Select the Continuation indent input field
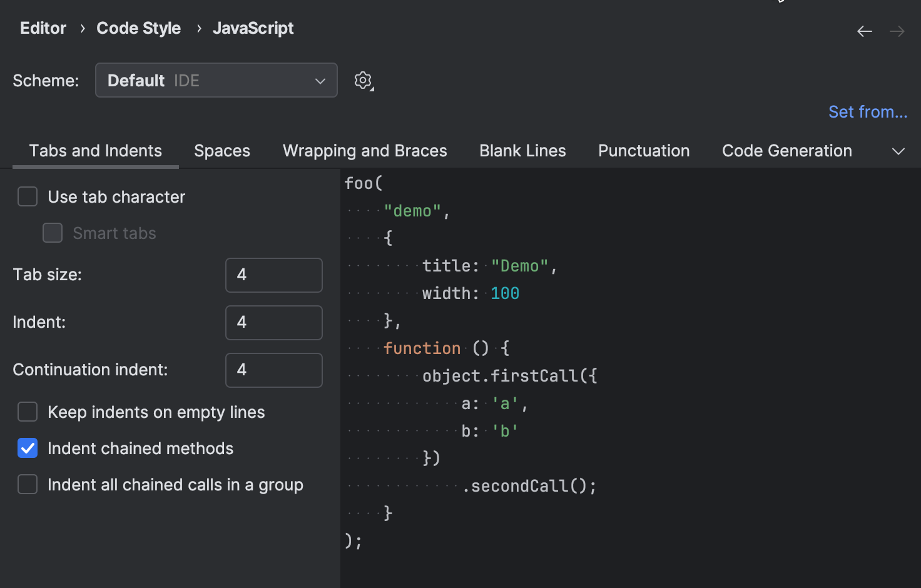Image resolution: width=921 pixels, height=588 pixels. click(x=273, y=370)
